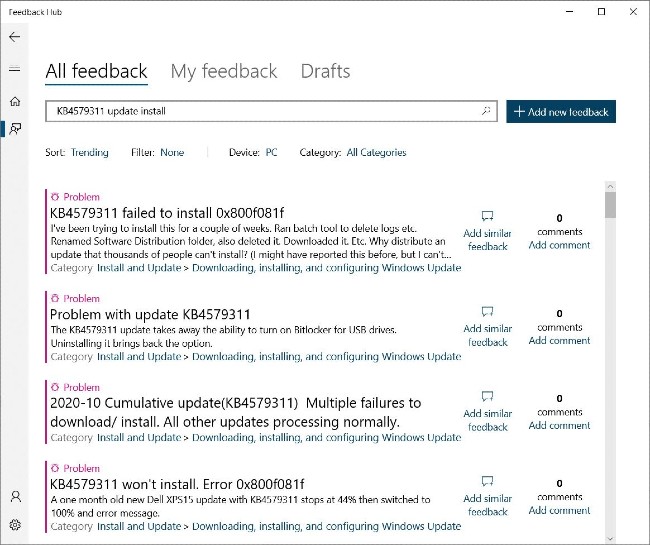
Task: Open the Settings gear icon
Action: pos(15,525)
